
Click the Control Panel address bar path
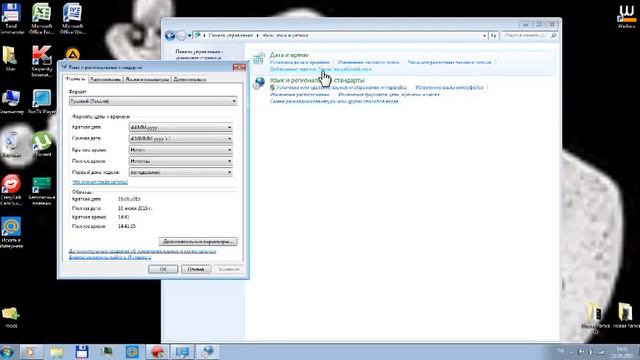tap(339, 36)
